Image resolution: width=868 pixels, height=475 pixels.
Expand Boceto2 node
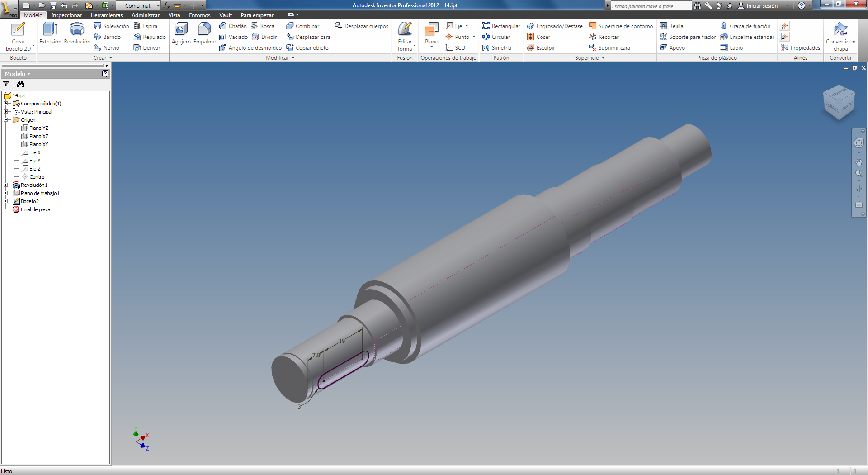[6, 201]
